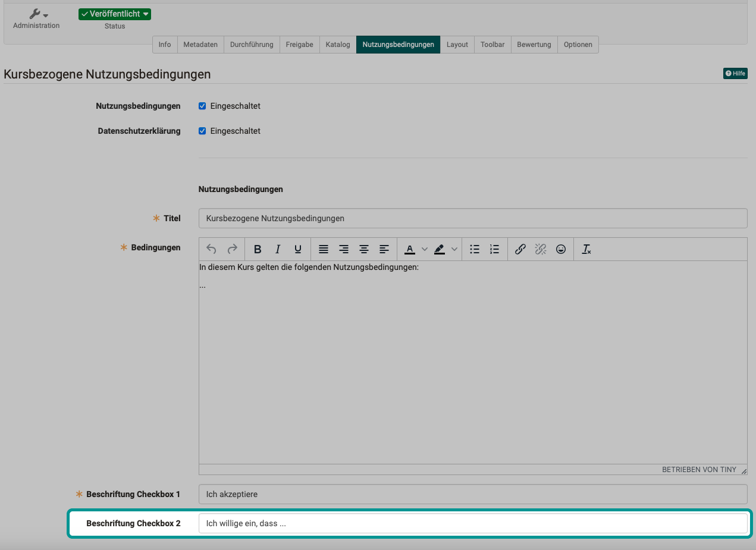Switch to the Metadaten tab
This screenshot has width=756, height=550.
coord(200,44)
